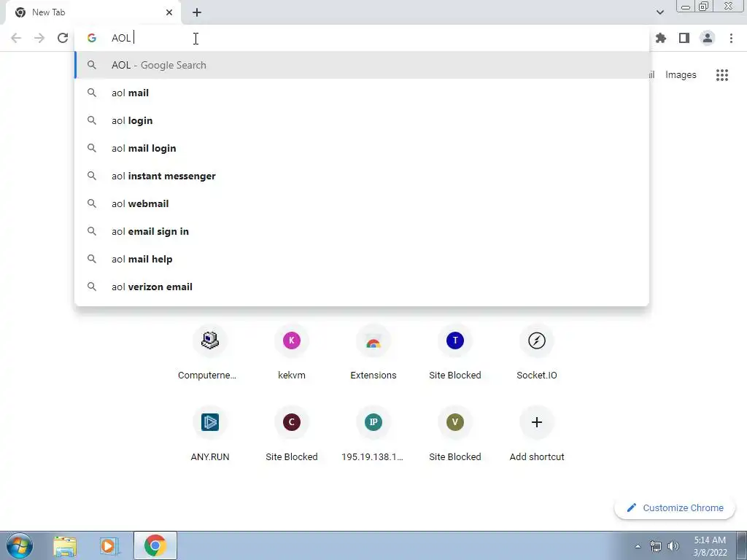Close the New Tab tab

[169, 12]
